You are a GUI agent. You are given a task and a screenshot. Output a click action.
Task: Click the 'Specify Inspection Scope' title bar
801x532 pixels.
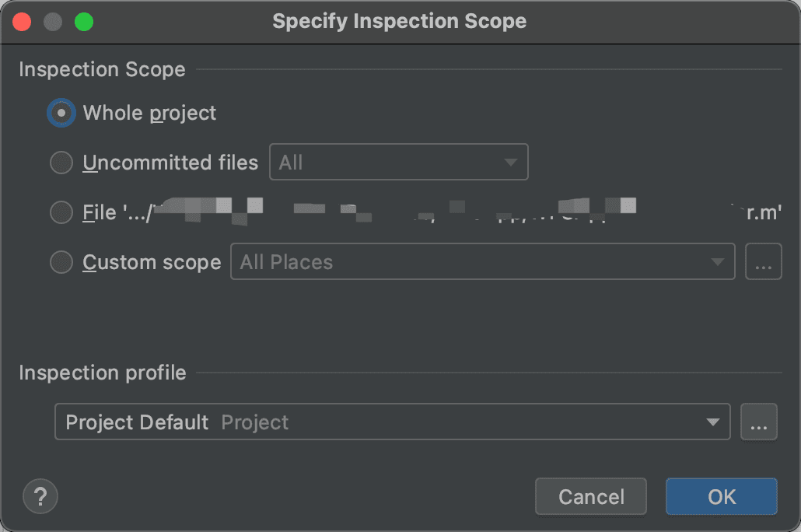tap(399, 21)
